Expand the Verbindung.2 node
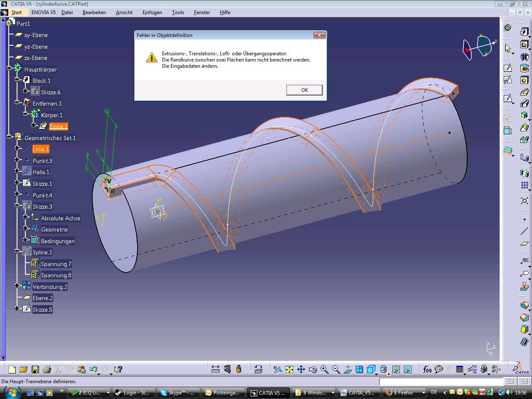Screen dimensions: 532x399 17,285
